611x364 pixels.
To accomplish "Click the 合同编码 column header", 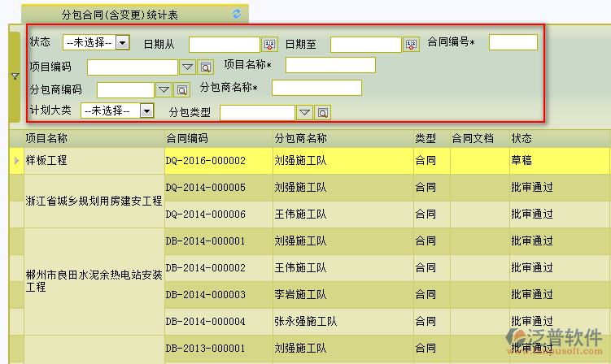I will point(187,138).
